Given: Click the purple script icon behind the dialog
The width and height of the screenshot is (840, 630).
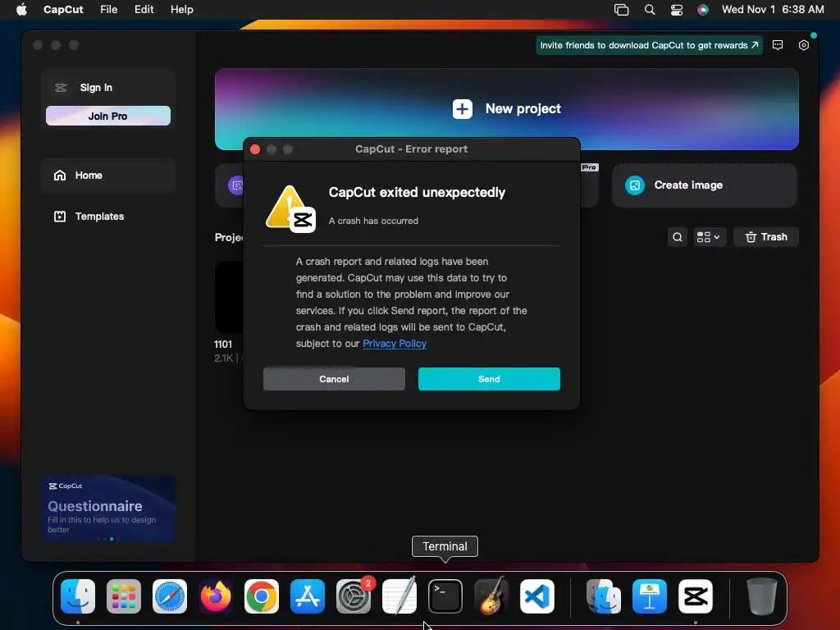Looking at the screenshot, I should click(x=235, y=185).
